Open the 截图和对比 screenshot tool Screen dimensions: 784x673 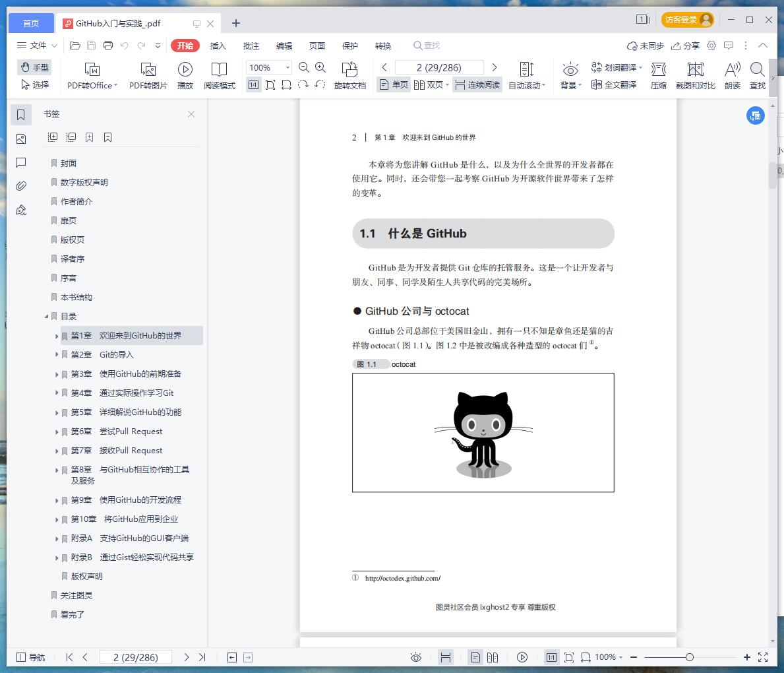coord(695,76)
